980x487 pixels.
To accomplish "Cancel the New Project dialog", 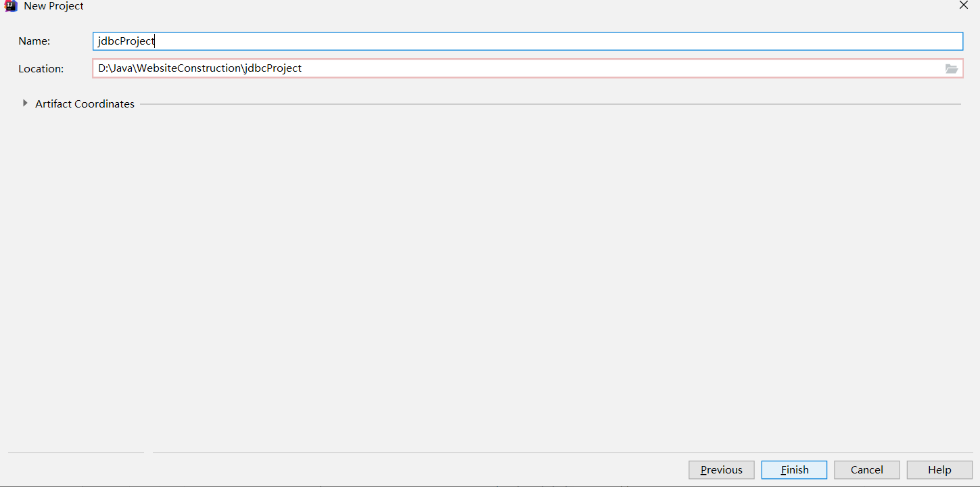I will click(x=867, y=469).
